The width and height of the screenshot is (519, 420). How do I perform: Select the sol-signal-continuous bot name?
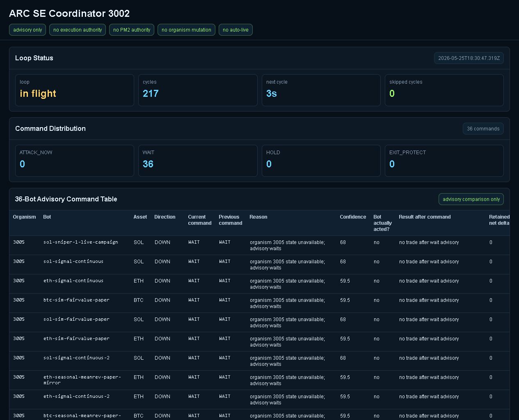[73, 261]
